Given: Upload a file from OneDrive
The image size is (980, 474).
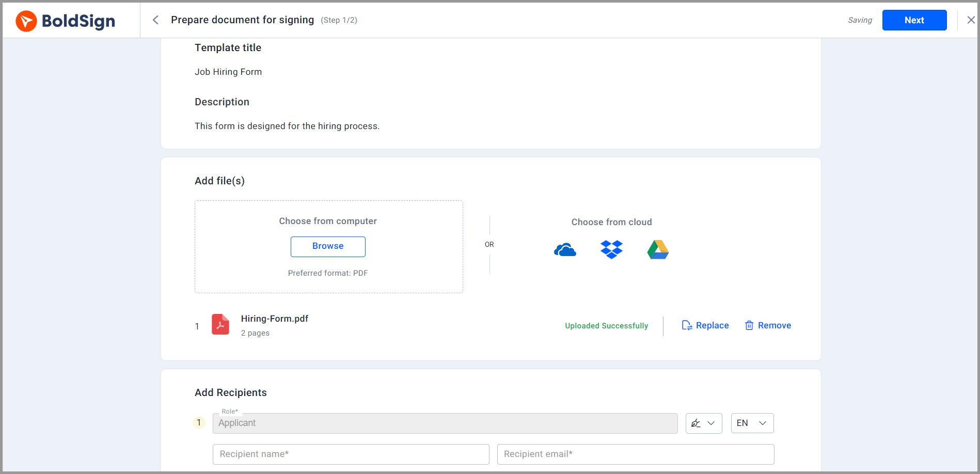Looking at the screenshot, I should pyautogui.click(x=565, y=249).
